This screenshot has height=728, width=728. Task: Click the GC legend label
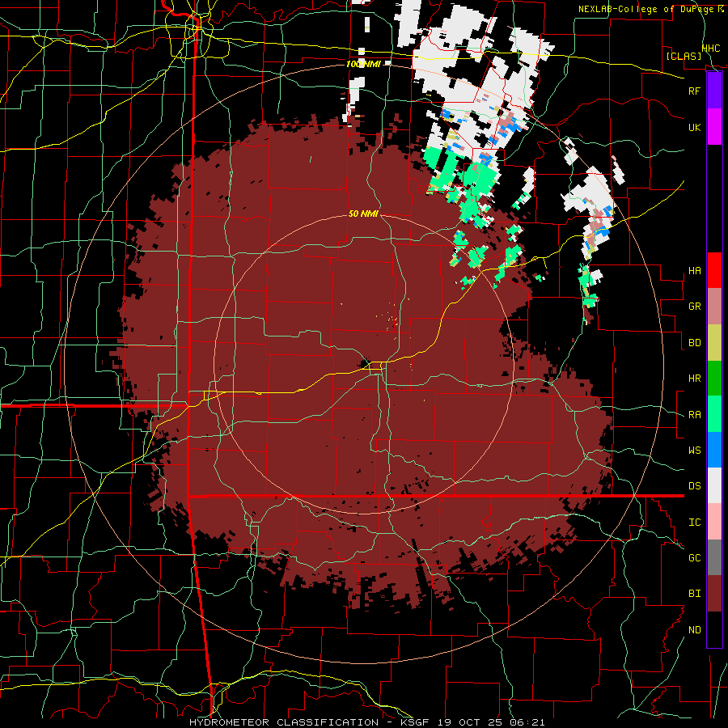(695, 558)
